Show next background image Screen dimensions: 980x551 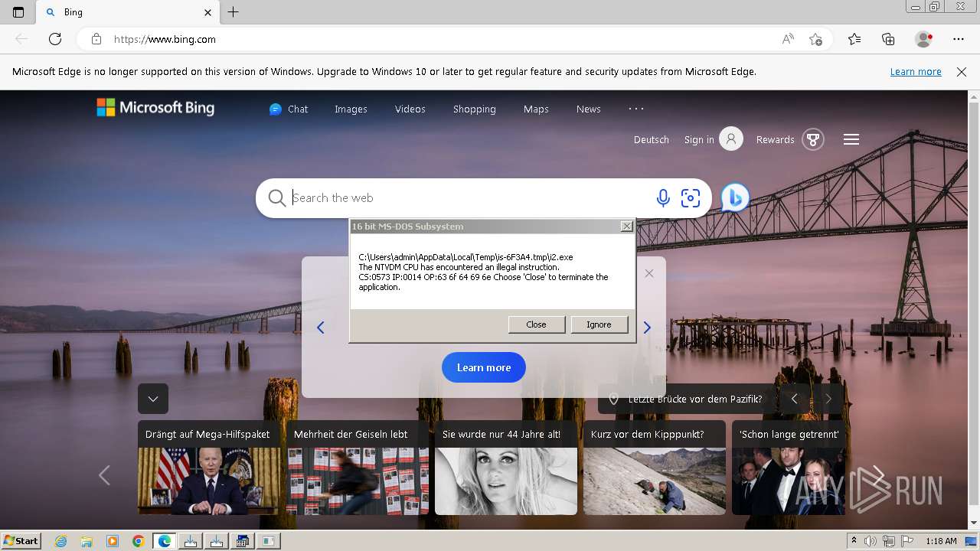(828, 399)
